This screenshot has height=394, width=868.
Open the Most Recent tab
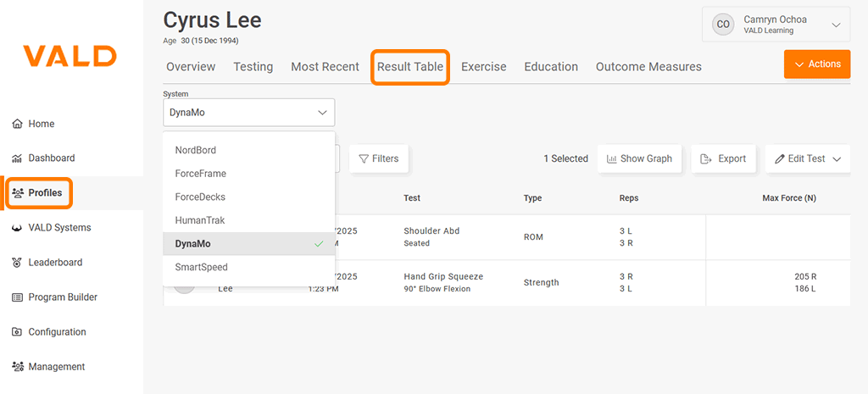325,67
